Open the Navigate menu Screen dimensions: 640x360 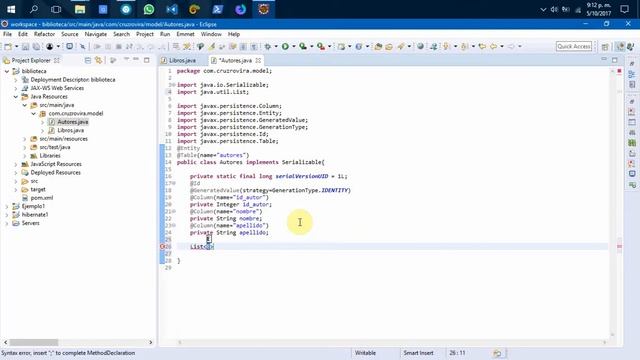[x=96, y=34]
